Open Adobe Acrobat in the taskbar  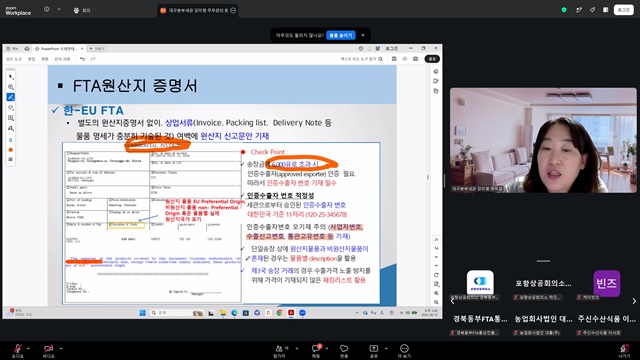click(x=291, y=313)
